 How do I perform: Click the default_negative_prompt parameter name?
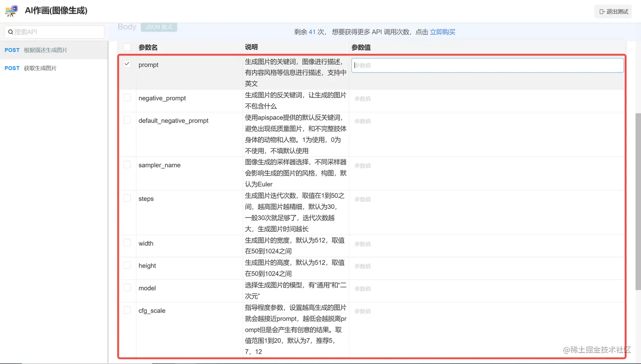coord(173,121)
